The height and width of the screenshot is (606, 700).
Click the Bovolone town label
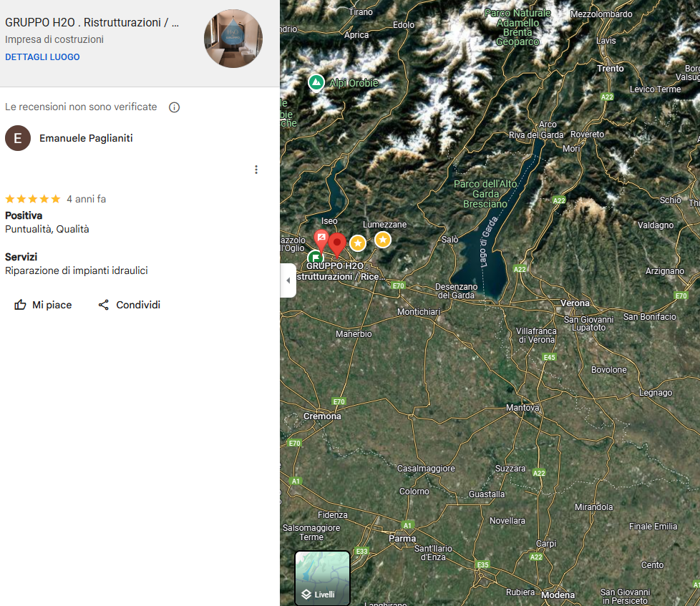pyautogui.click(x=609, y=369)
